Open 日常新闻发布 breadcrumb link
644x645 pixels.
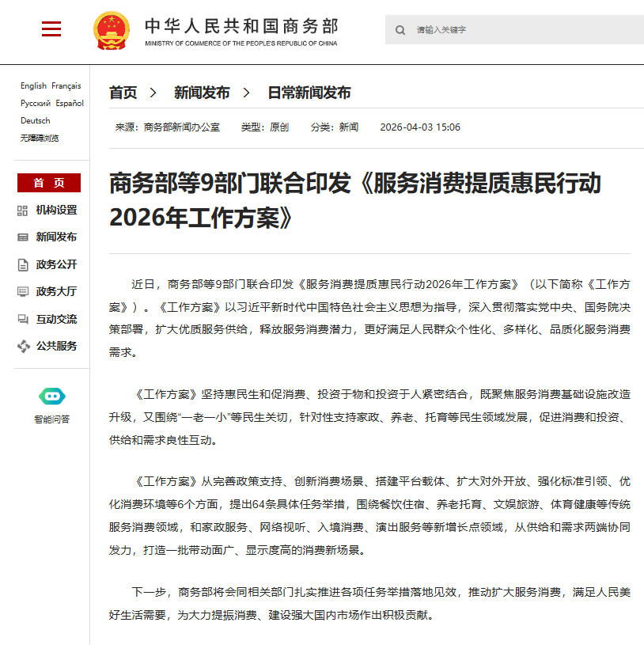[309, 93]
